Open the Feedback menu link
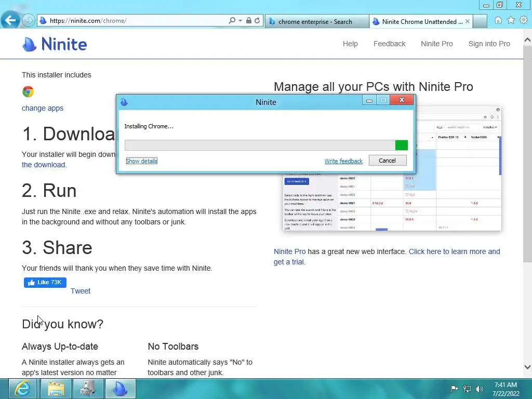 point(390,44)
